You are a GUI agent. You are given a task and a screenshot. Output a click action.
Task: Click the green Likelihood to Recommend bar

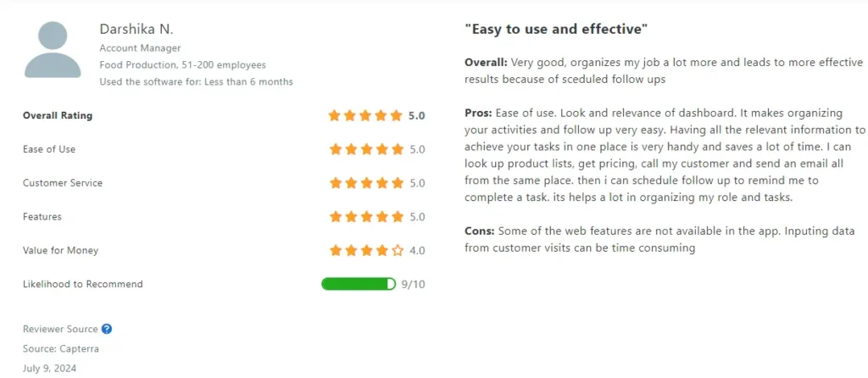pyautogui.click(x=358, y=284)
